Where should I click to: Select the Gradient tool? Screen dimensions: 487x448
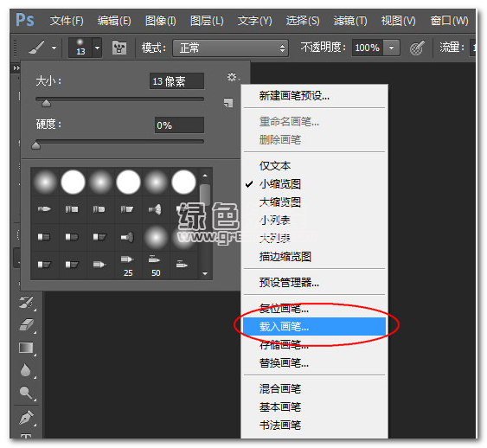click(26, 348)
